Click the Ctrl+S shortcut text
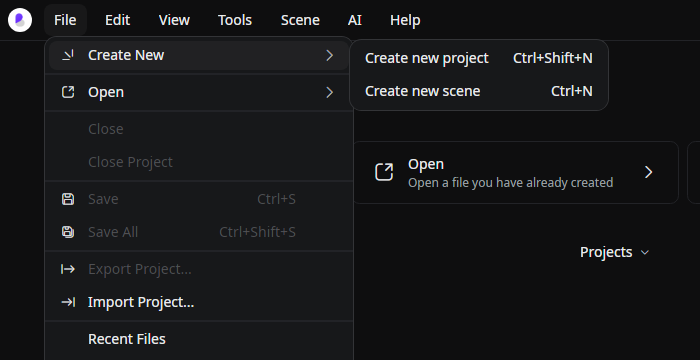 click(276, 199)
